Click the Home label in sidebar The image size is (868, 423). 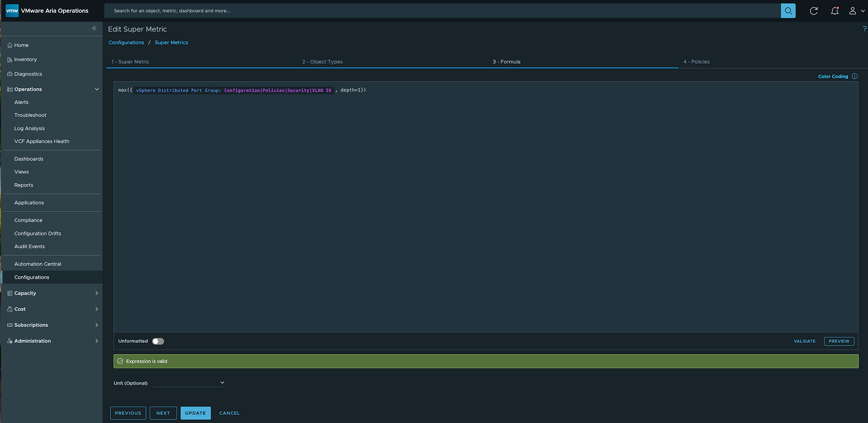point(21,45)
